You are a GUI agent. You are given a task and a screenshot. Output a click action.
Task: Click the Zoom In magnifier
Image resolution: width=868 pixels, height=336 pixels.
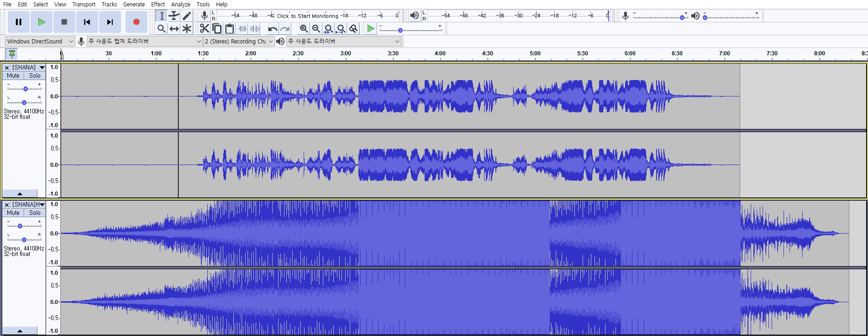point(304,29)
